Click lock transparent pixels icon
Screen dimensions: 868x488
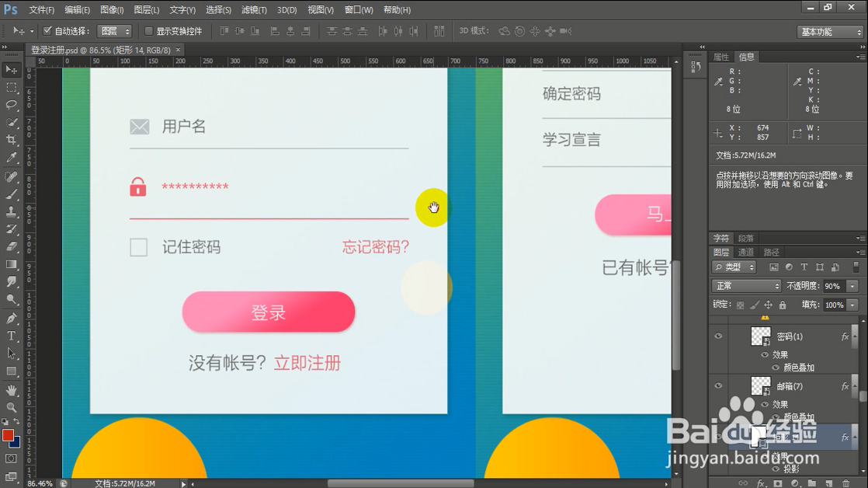[740, 305]
